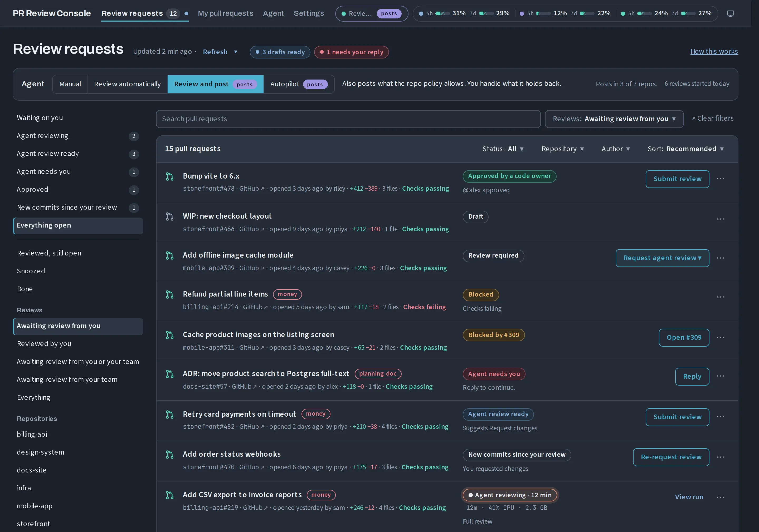Switch to My pull requests tab
Viewport: 759px width, 532px height.
coord(225,13)
